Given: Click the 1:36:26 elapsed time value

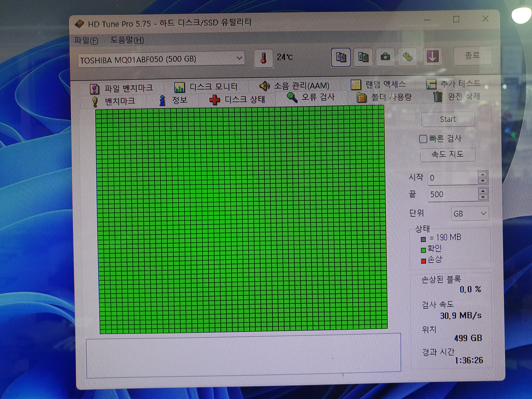Looking at the screenshot, I should point(469,360).
